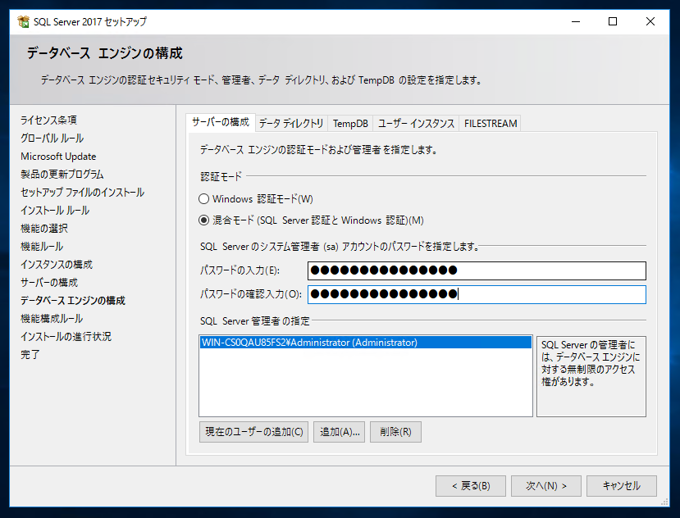Go back with 戻る(B) button

click(471, 486)
